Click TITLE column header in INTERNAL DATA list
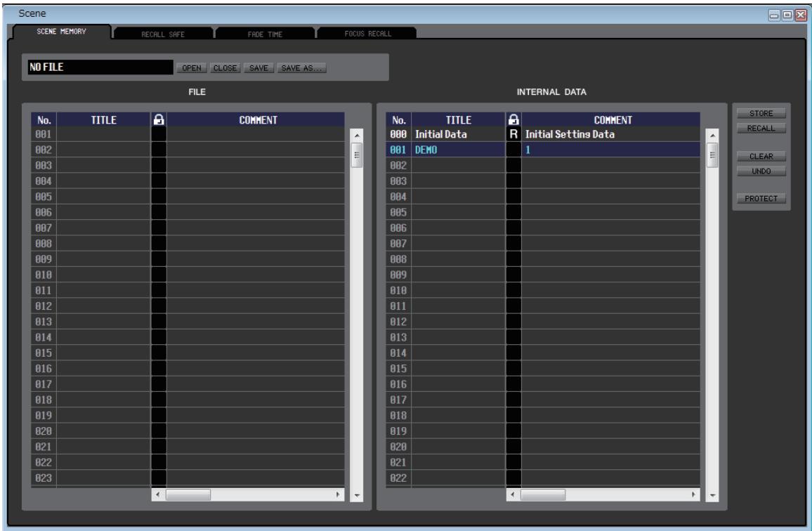Image resolution: width=812 pixels, height=531 pixels. click(458, 119)
